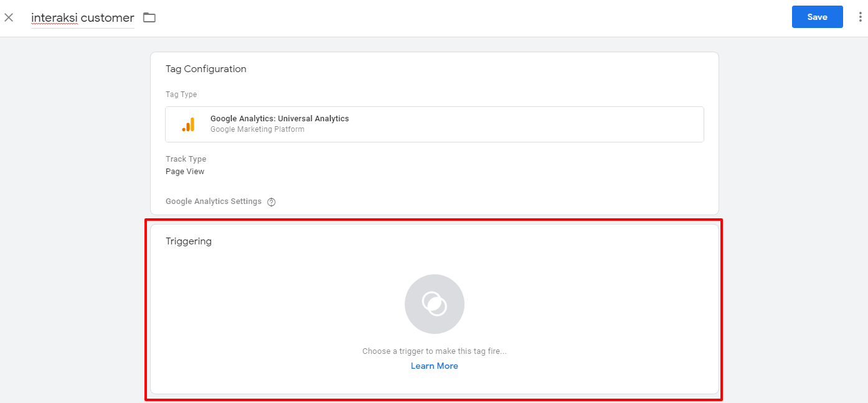Click the 'Page View' track type value

(x=184, y=172)
